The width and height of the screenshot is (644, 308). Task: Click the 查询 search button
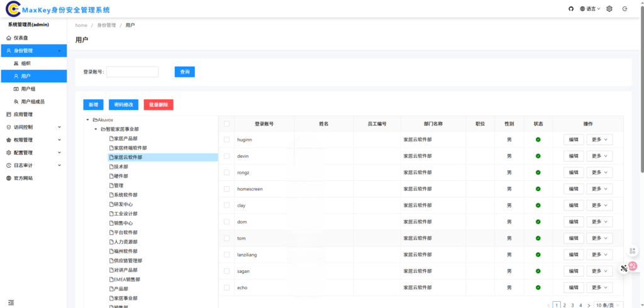pyautogui.click(x=185, y=72)
